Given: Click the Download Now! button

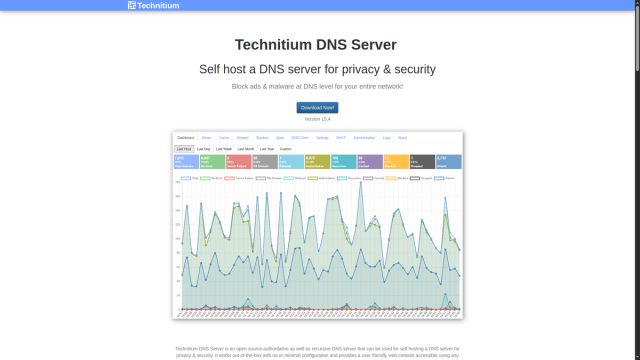Looking at the screenshot, I should point(317,108).
